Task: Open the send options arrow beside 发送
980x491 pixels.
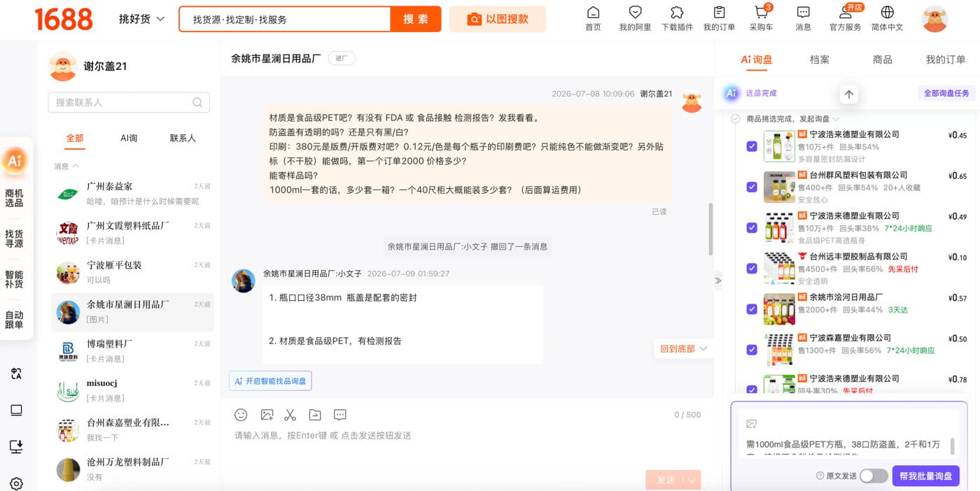Action: 693,480
